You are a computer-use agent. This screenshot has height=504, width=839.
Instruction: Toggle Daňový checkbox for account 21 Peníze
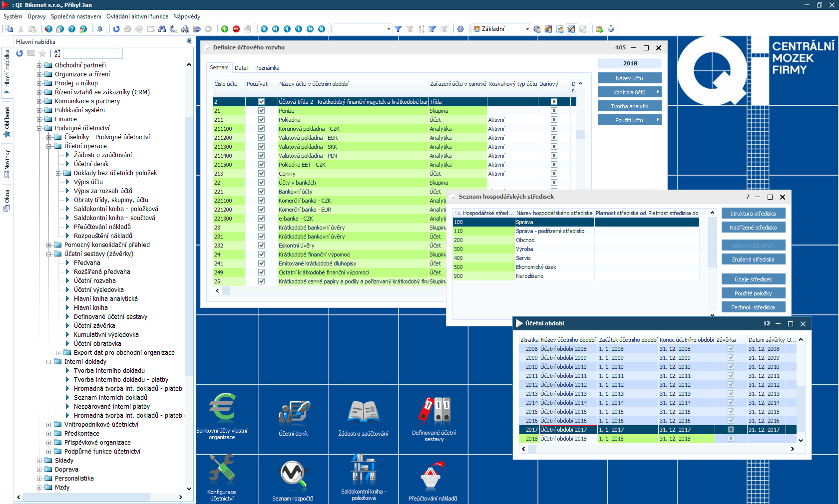pos(554,111)
